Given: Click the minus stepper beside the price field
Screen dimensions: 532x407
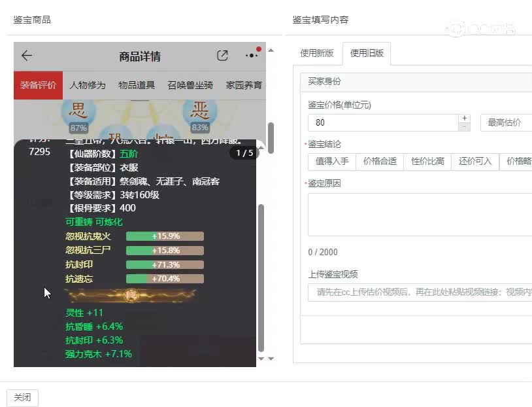Looking at the screenshot, I should tap(463, 126).
